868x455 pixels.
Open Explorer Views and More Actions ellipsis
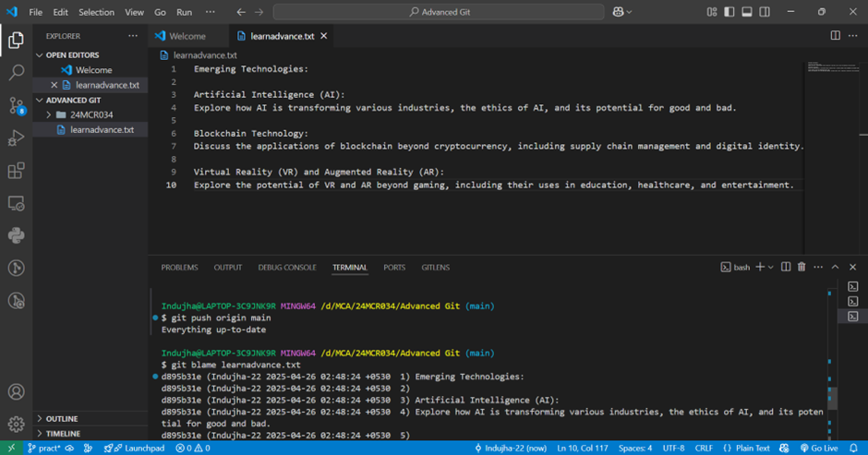coord(133,36)
